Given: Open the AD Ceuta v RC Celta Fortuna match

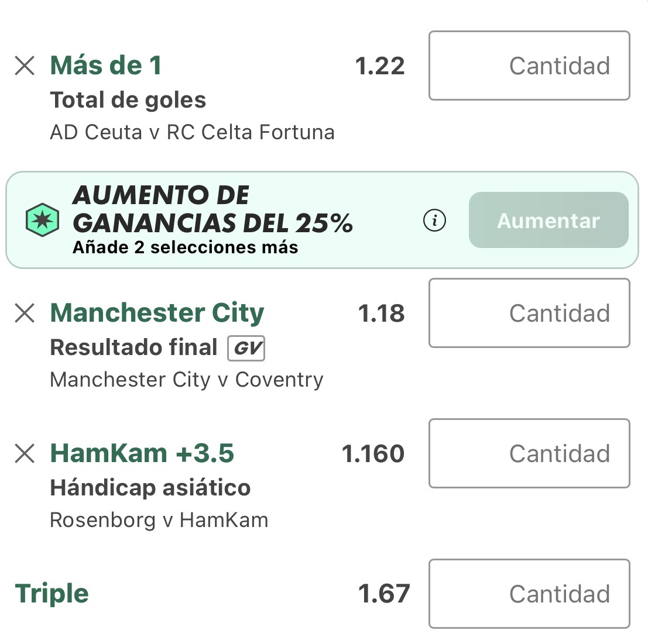Looking at the screenshot, I should pyautogui.click(x=192, y=133).
